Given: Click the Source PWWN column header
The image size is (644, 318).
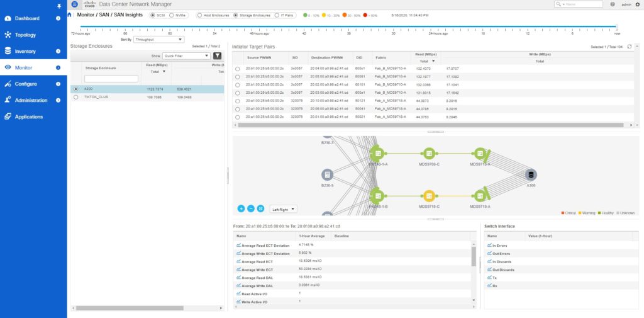Looking at the screenshot, I should [258, 57].
